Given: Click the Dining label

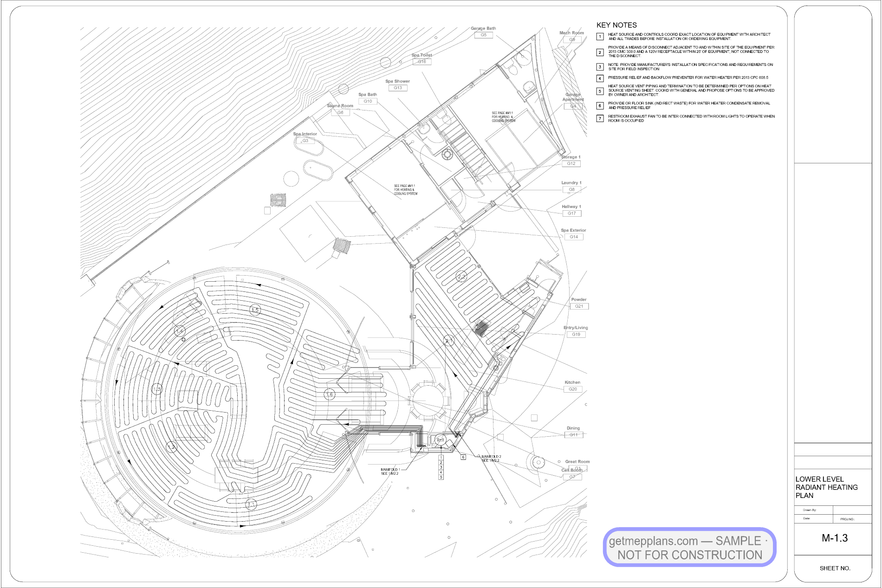Looking at the screenshot, I should [573, 428].
